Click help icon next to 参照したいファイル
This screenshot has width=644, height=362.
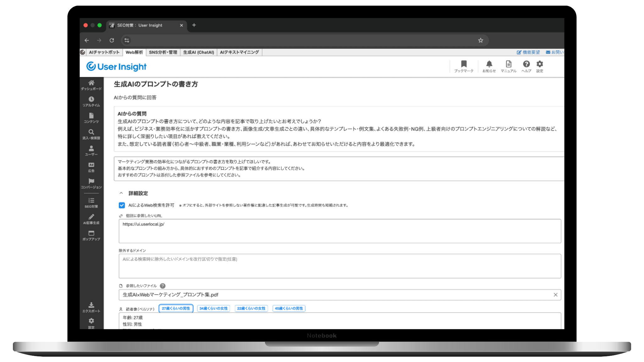pos(162,286)
